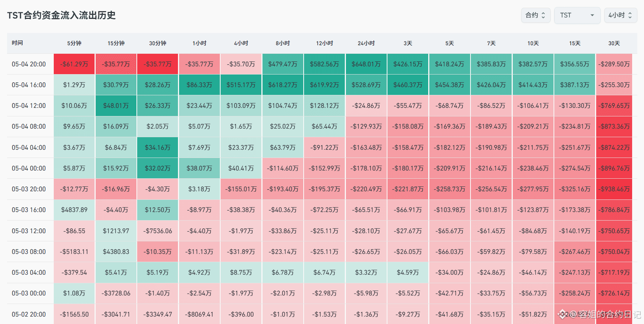This screenshot has height=324, width=644.
Task: Open the TST coin dropdown
Action: tap(577, 15)
